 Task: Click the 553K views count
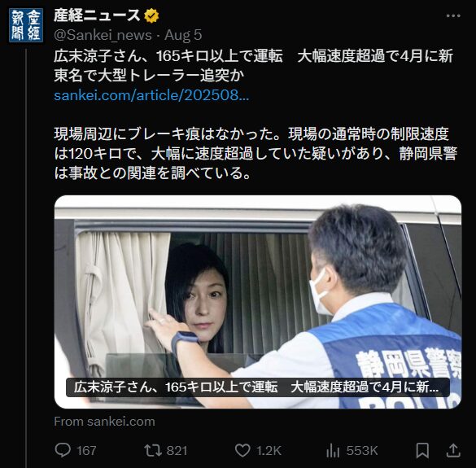[x=362, y=451]
